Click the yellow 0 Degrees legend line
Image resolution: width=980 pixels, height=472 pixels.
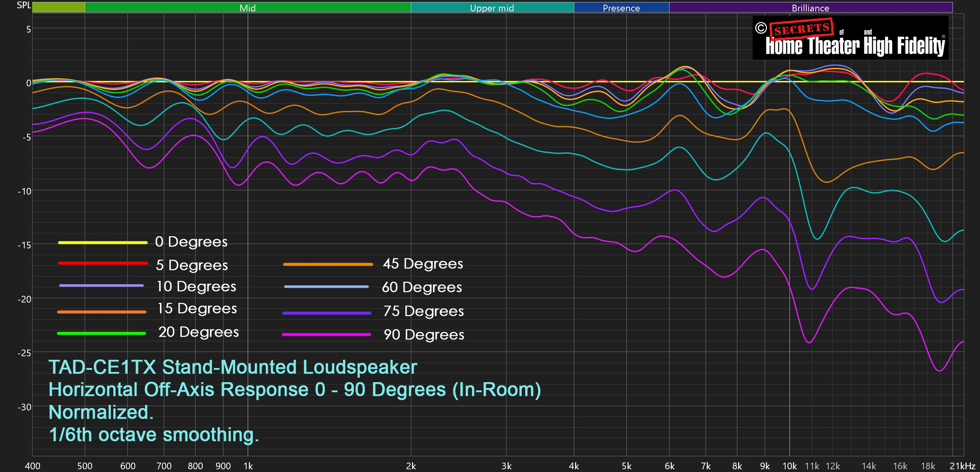[x=103, y=242]
